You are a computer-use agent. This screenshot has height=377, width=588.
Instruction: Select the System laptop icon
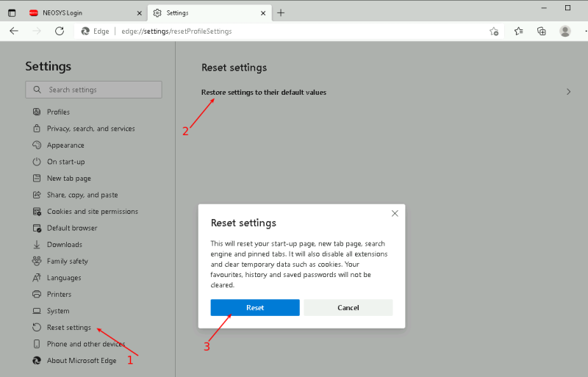coord(37,311)
